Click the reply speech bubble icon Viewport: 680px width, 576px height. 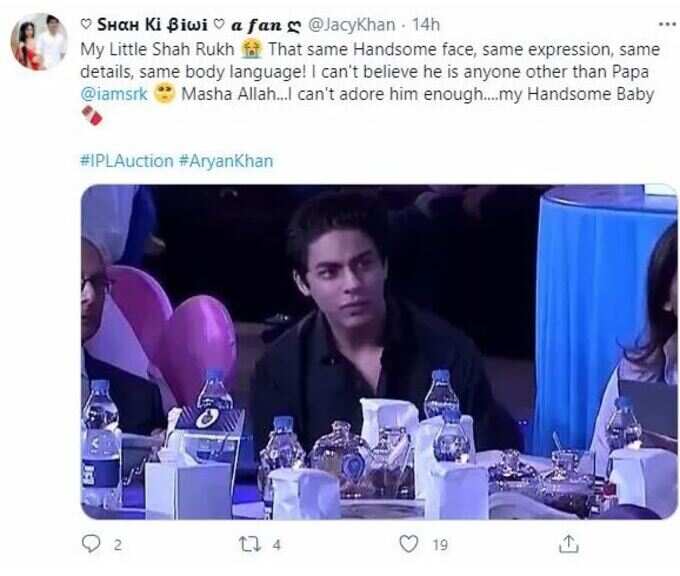pos(91,543)
